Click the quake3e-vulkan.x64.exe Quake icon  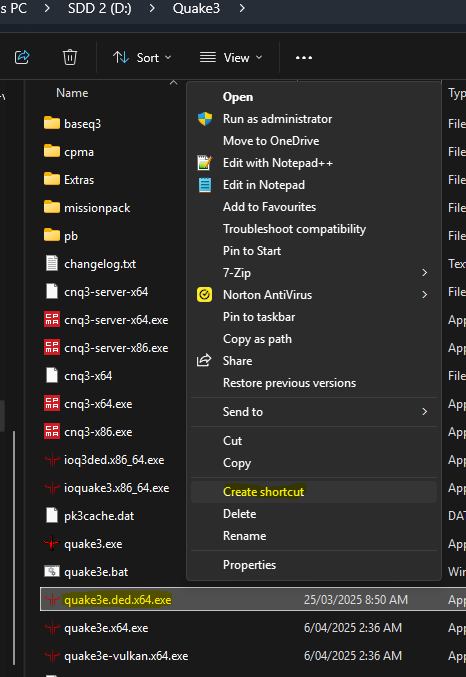52,656
